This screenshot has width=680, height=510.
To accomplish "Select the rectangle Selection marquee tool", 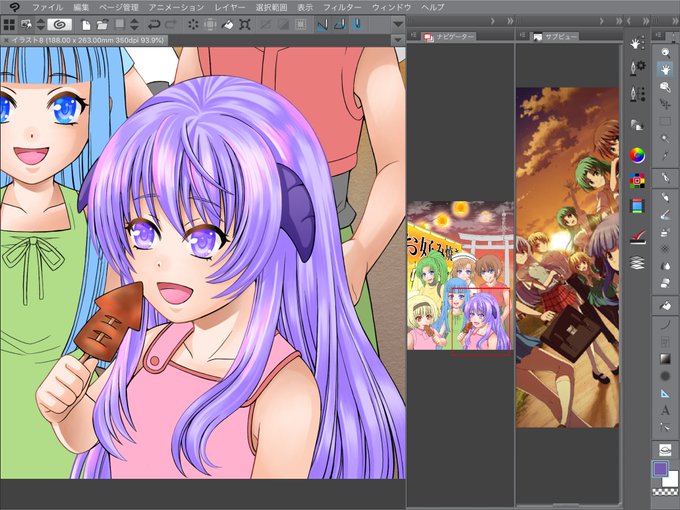I will coord(665,121).
